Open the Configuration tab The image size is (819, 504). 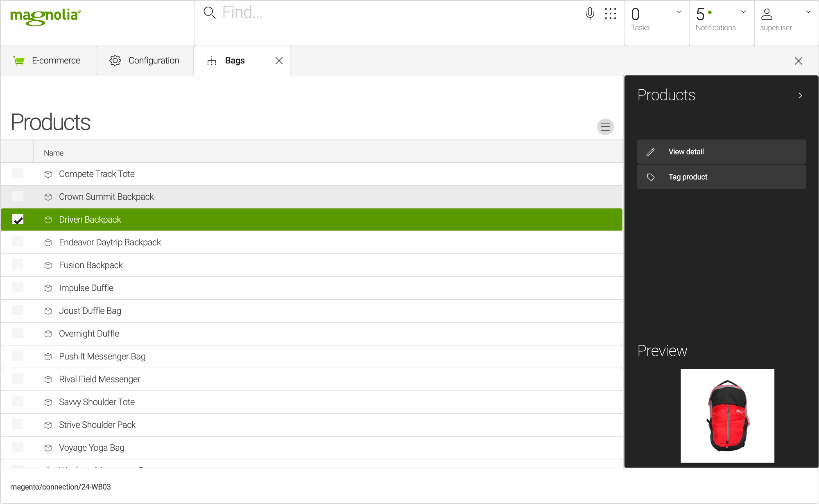pyautogui.click(x=145, y=60)
